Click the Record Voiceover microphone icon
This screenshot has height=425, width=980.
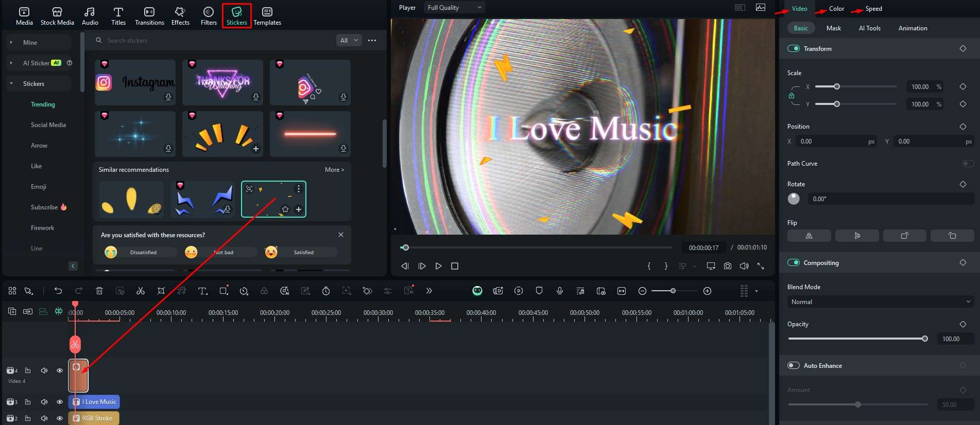point(560,291)
